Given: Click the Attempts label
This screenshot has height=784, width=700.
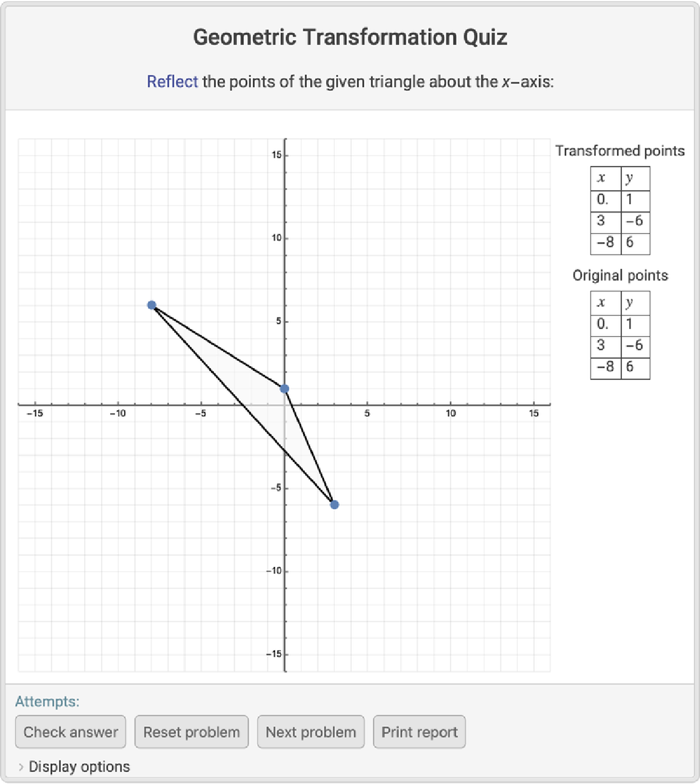Looking at the screenshot, I should coord(47,702).
